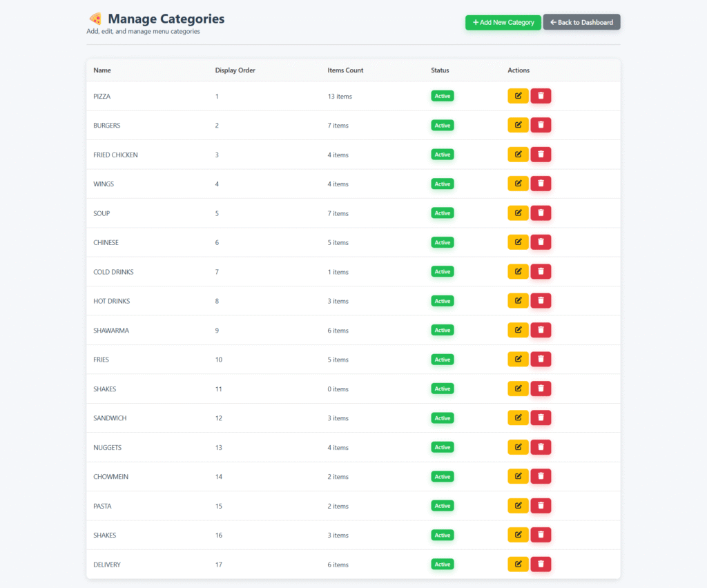Edit the SANDWICH category
Screen dimensions: 707x588
tap(518, 418)
